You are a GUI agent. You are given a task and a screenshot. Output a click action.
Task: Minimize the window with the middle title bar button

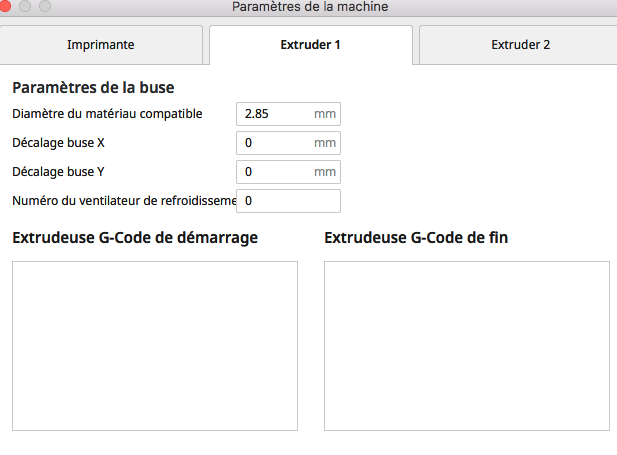[25, 6]
